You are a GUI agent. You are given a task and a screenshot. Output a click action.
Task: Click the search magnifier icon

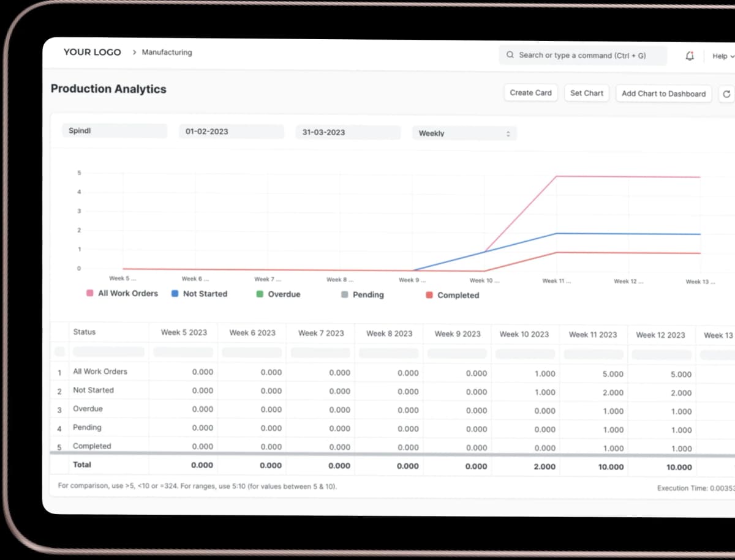(x=510, y=55)
